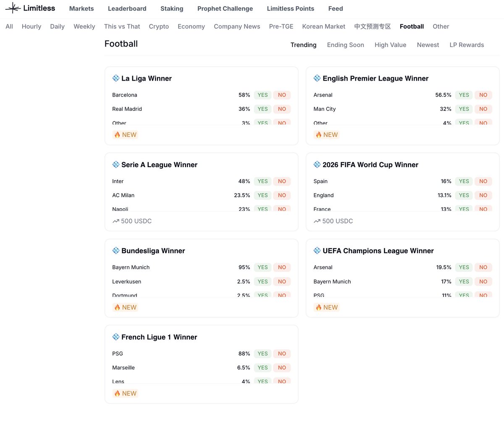
Task: Buy YES on Barcelona in La Liga
Action: (262, 95)
